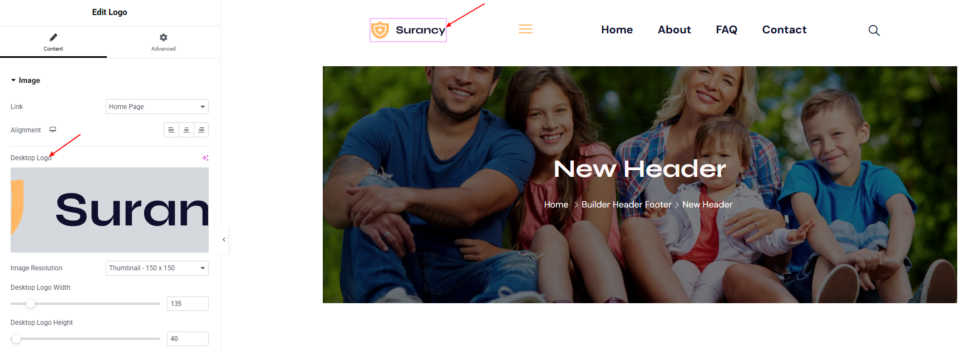Collapse the Image section
The image size is (980, 351).
(26, 80)
